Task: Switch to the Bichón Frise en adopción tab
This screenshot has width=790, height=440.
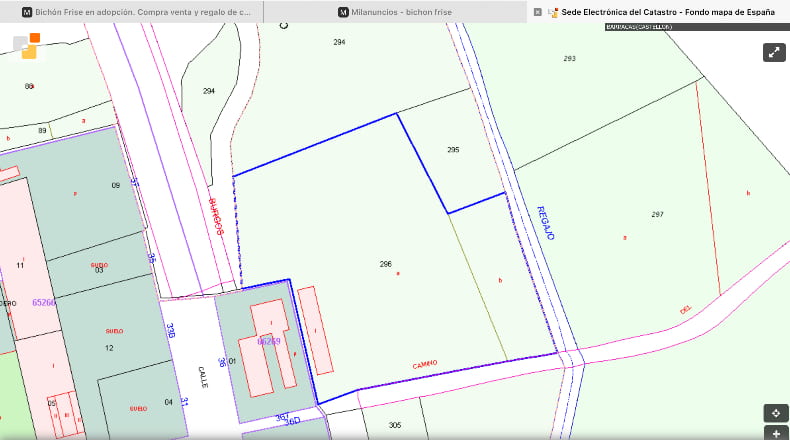Action: [x=136, y=12]
